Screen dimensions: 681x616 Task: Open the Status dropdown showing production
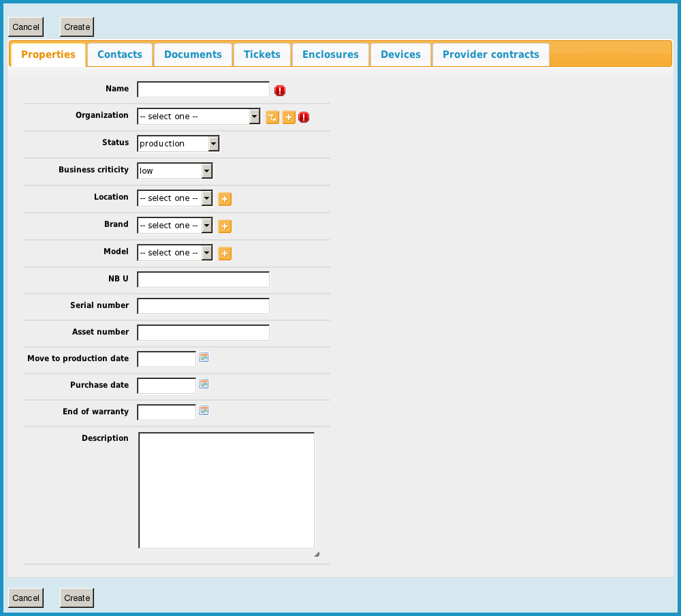pyautogui.click(x=178, y=144)
